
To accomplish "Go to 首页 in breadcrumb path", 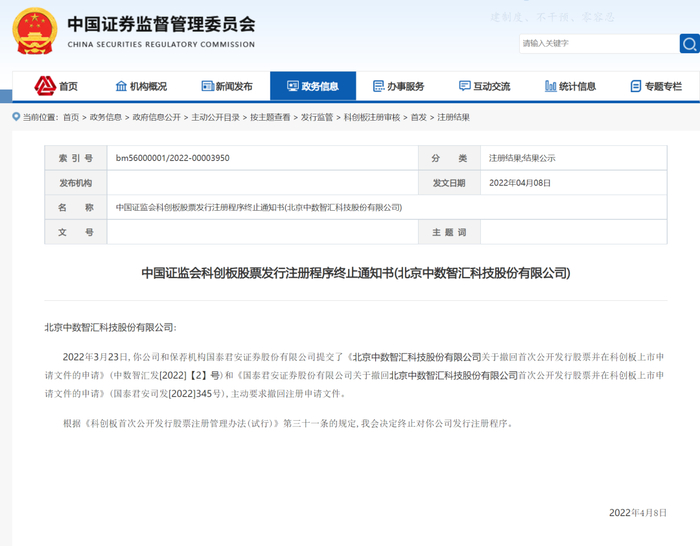I will coord(71,117).
